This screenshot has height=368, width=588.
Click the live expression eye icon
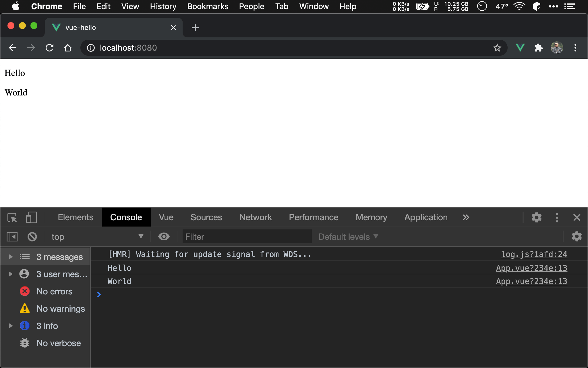tap(164, 237)
